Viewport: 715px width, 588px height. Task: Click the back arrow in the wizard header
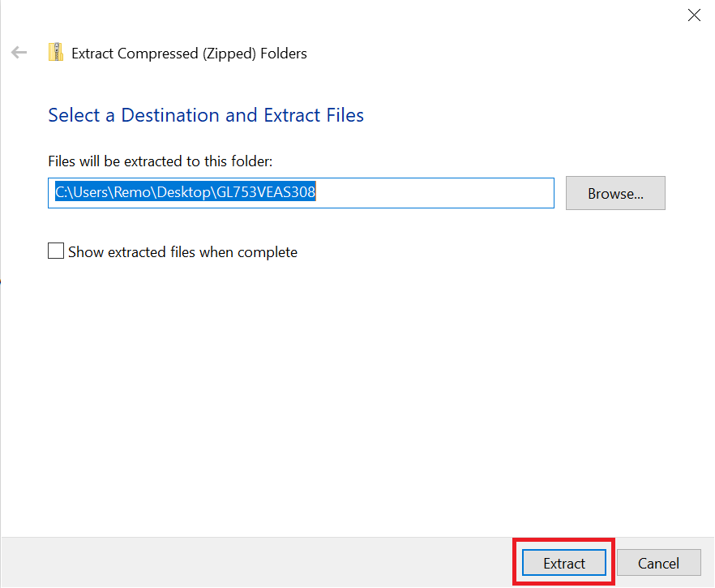(x=19, y=53)
